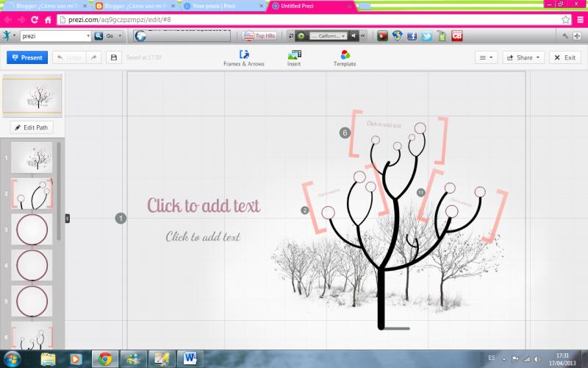Open the hamburger settings menu dropdown
588x368 pixels.
486,57
